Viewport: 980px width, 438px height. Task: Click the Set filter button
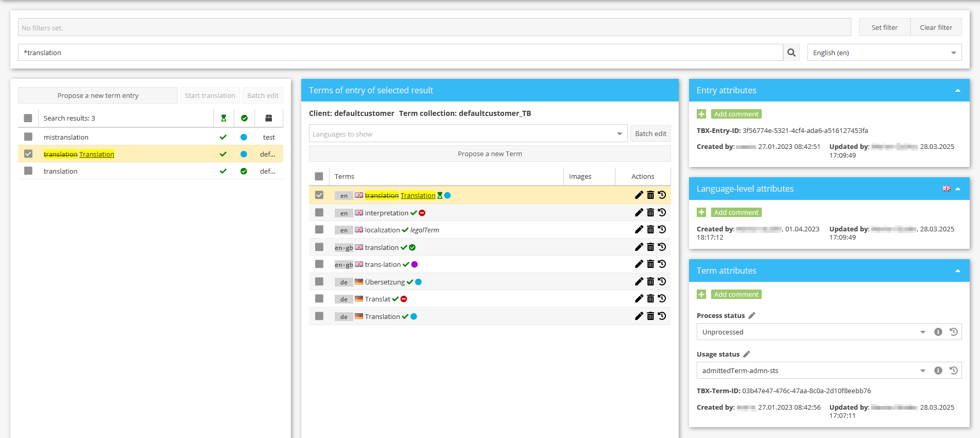click(x=884, y=27)
